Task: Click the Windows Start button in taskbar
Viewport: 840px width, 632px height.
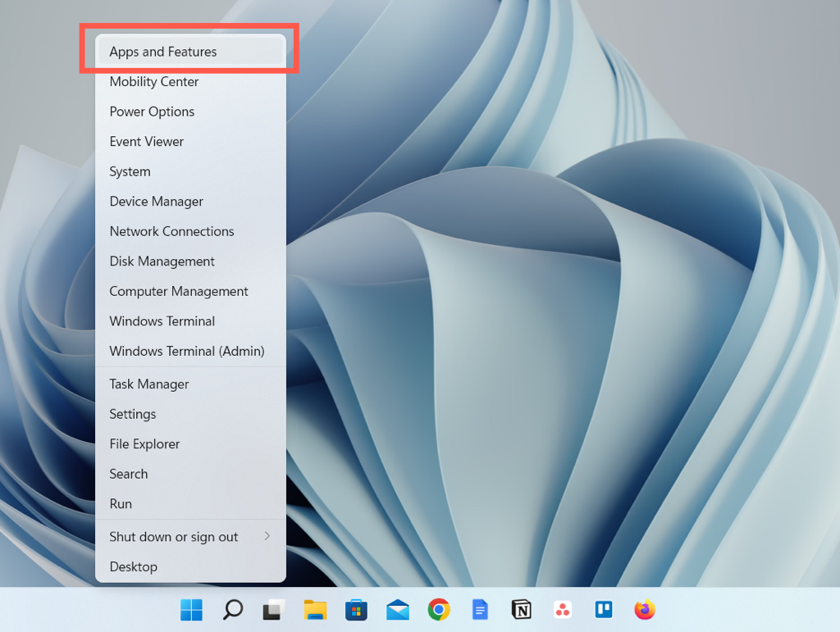Action: coord(192,610)
